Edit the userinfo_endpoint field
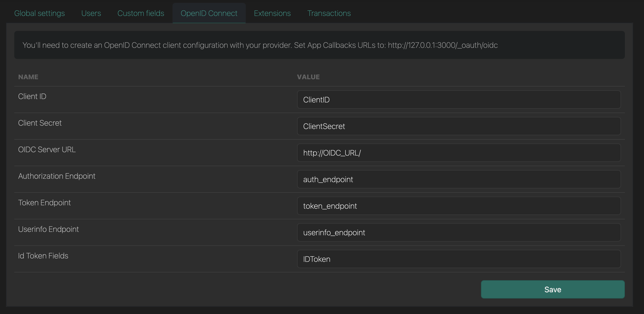The width and height of the screenshot is (644, 314). pyautogui.click(x=459, y=232)
